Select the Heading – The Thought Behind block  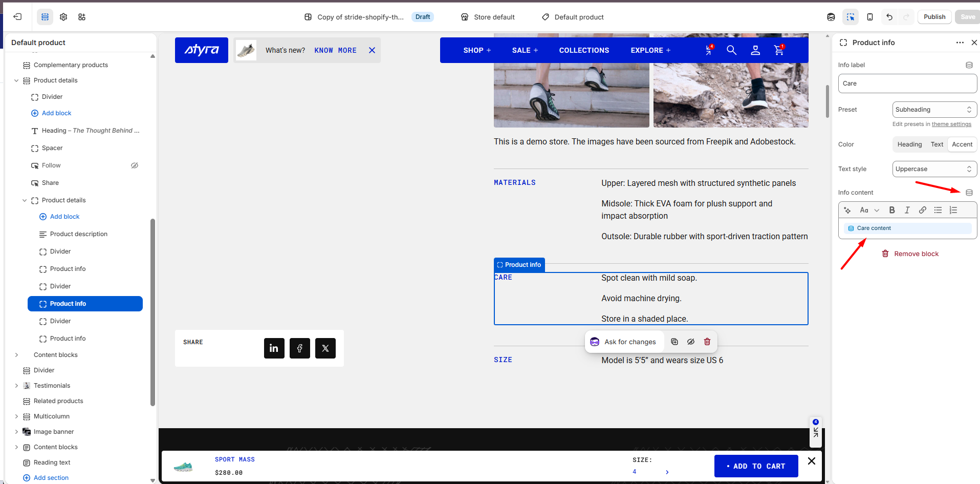point(85,131)
